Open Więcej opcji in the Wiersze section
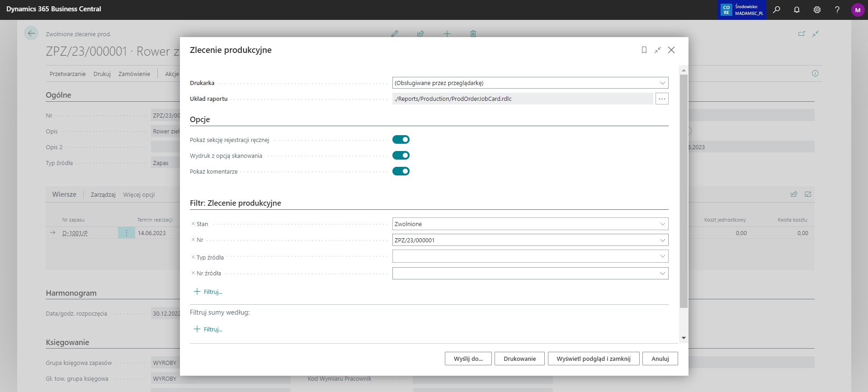 (x=139, y=195)
